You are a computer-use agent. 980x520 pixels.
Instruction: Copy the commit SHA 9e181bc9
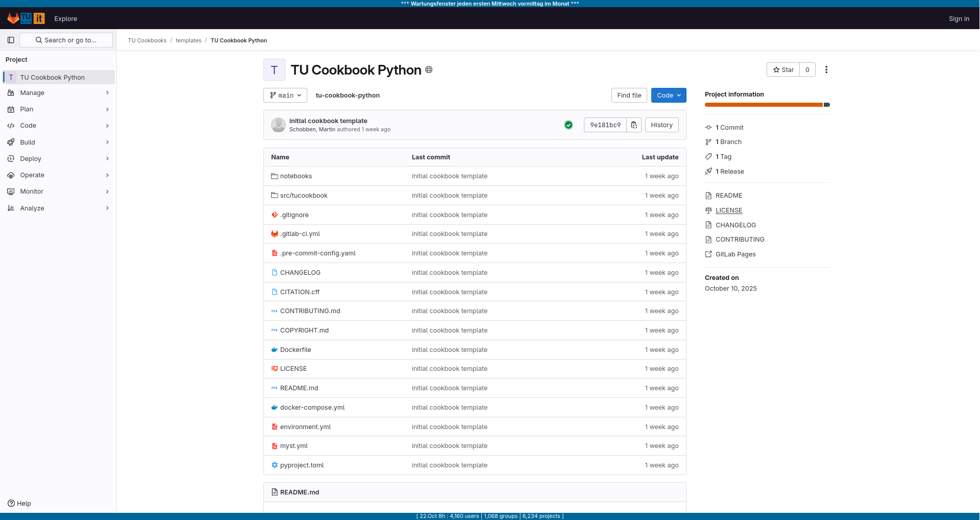634,125
